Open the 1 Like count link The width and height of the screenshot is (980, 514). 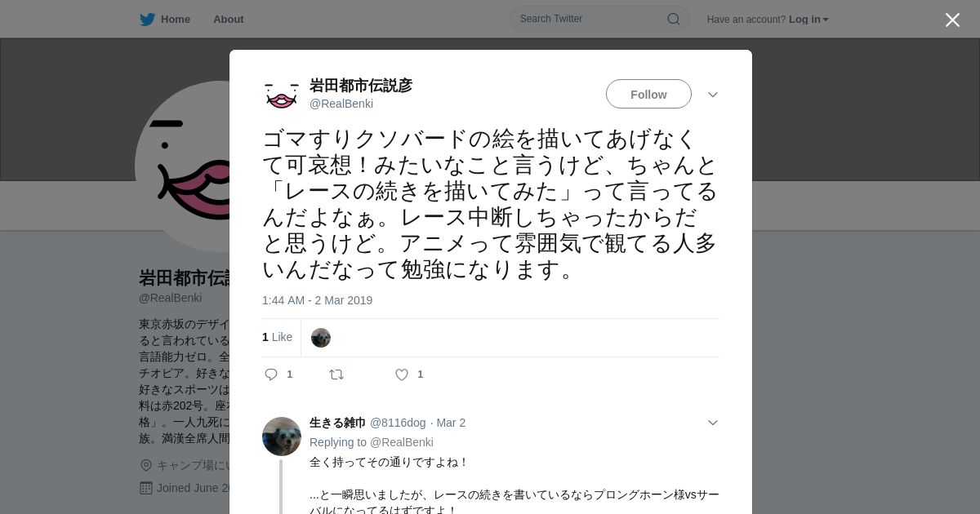pyautogui.click(x=277, y=337)
